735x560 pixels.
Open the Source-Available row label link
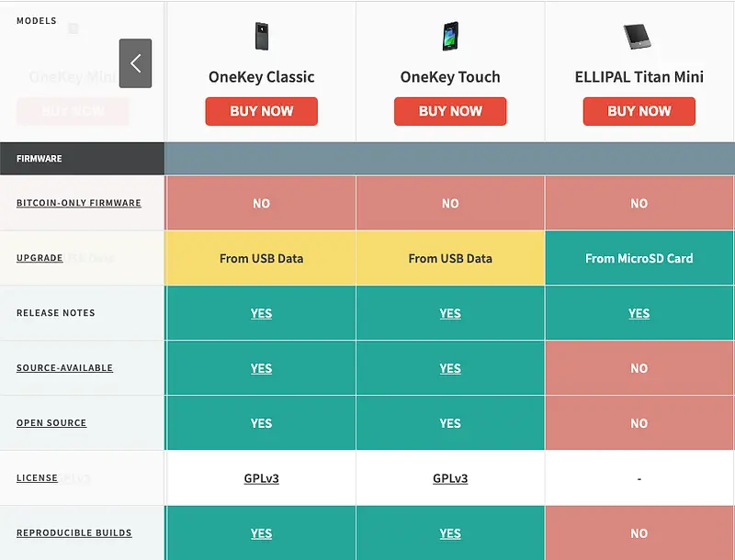point(64,368)
